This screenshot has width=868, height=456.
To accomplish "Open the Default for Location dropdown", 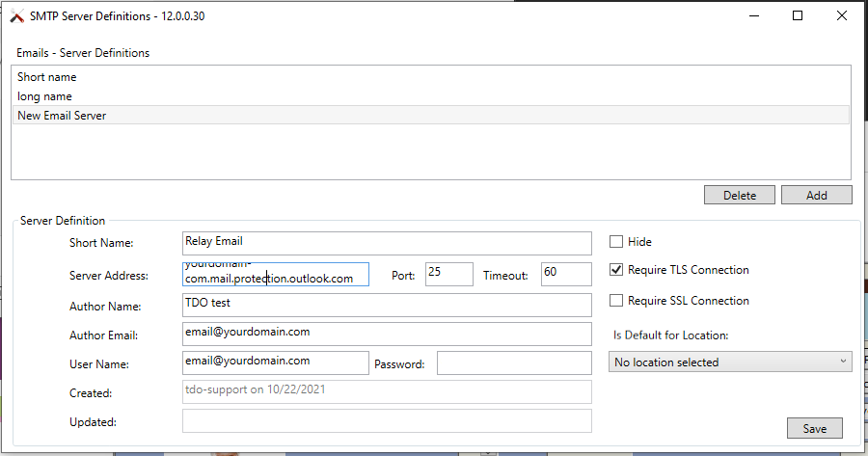I will point(730,362).
